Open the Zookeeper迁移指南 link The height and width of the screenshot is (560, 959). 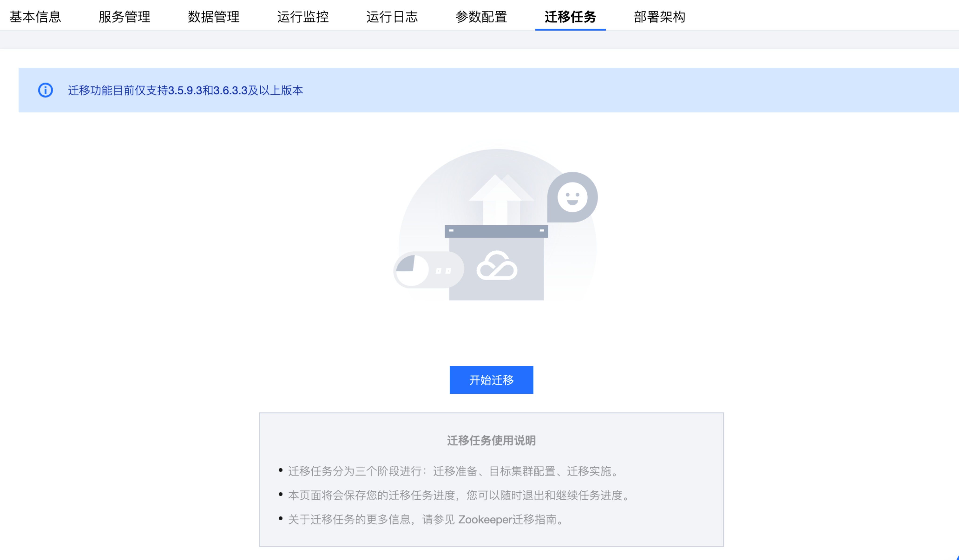[507, 519]
